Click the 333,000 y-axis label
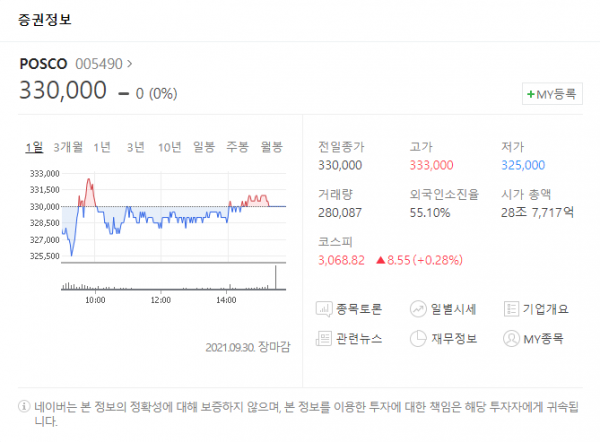Image resolution: width=600 pixels, height=442 pixels. click(45, 174)
